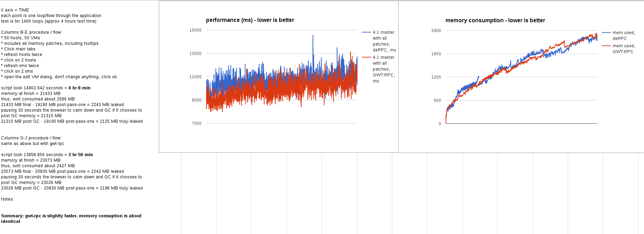
Task: Click the 15000 label on performance y-axis
Action: coord(195,30)
